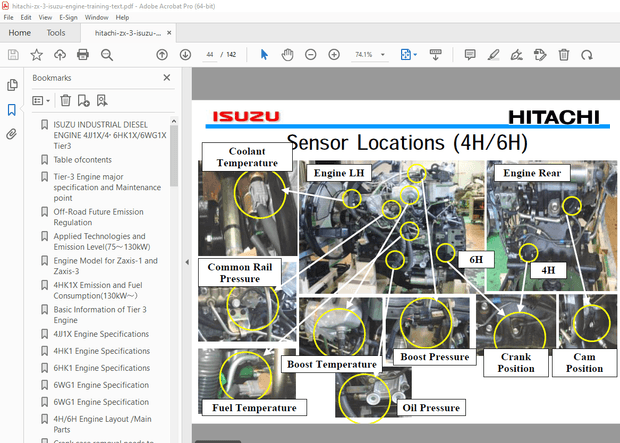Open Engine Model for Zaxis-1 bookmark
This screenshot has height=443, width=620.
[x=106, y=266]
